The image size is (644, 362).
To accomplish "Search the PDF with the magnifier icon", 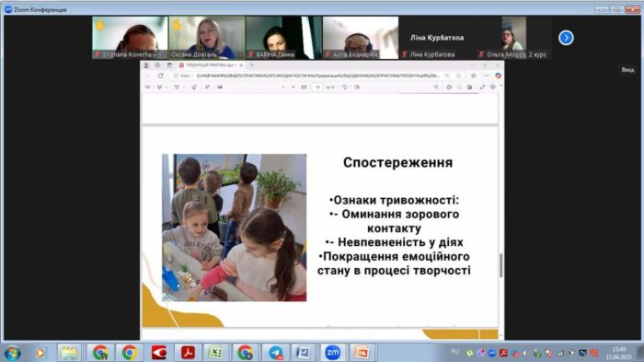I will point(436,88).
